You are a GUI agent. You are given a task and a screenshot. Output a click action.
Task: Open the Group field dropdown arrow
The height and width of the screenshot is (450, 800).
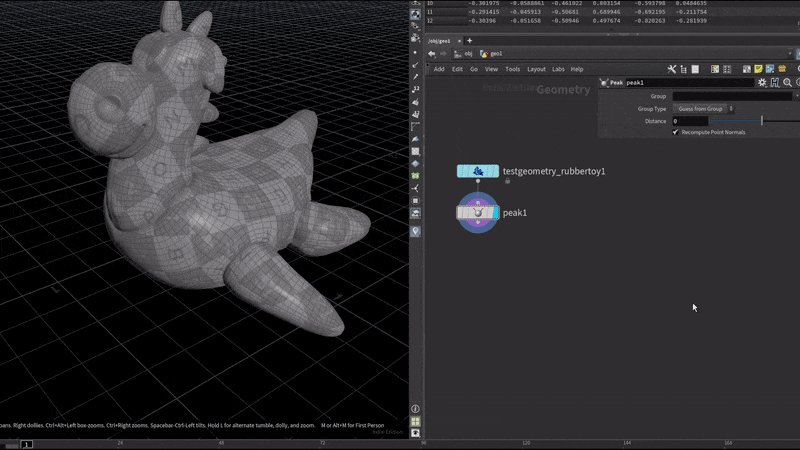[x=796, y=96]
